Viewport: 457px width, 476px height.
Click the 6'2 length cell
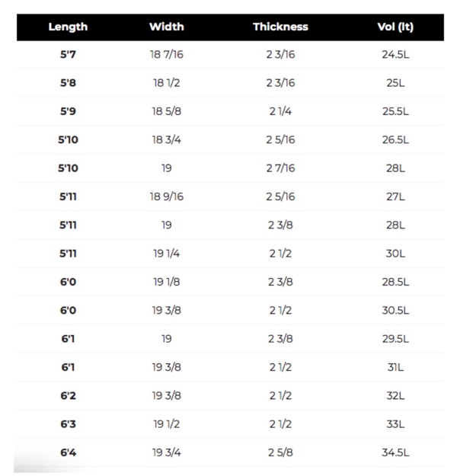coord(68,396)
